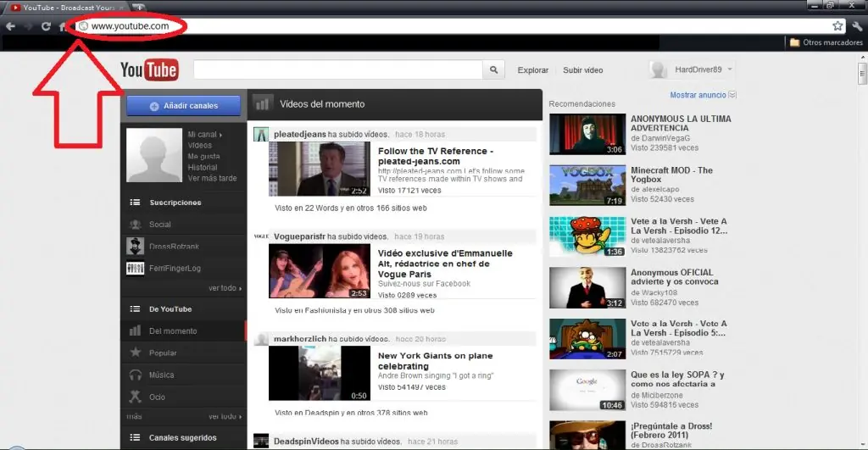
Task: Click the De YouTube list icon
Action: [135, 309]
